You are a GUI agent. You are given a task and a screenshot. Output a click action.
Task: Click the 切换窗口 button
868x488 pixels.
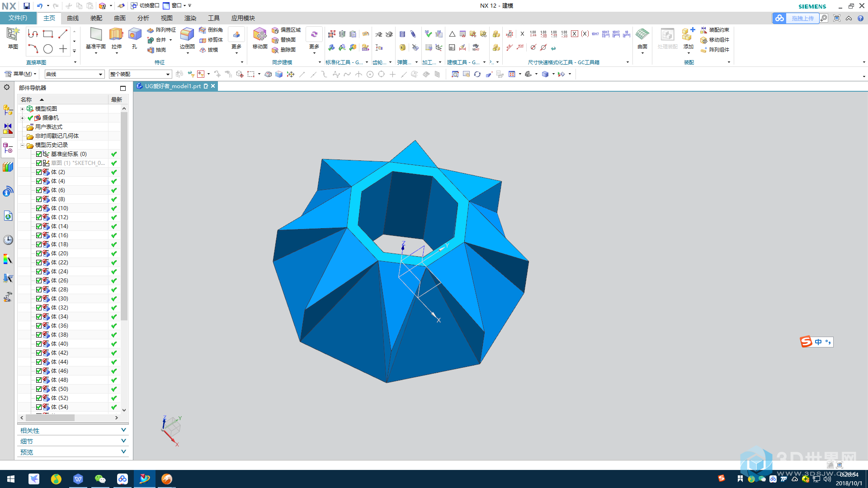tap(145, 6)
